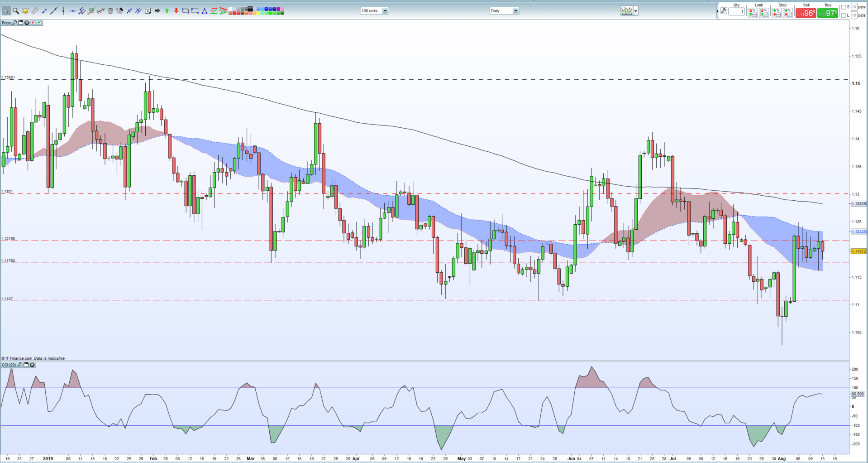Open the hammer and wrench object settings
The height and width of the screenshot is (463, 868).
point(119,11)
